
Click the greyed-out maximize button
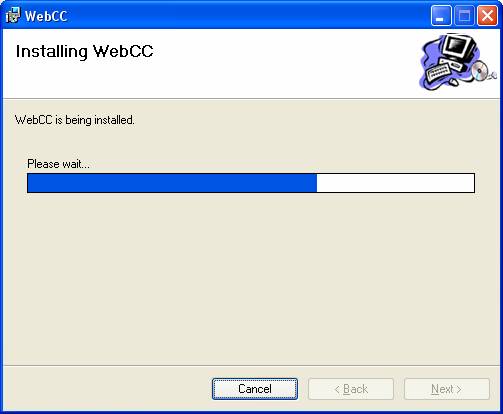pyautogui.click(x=464, y=16)
